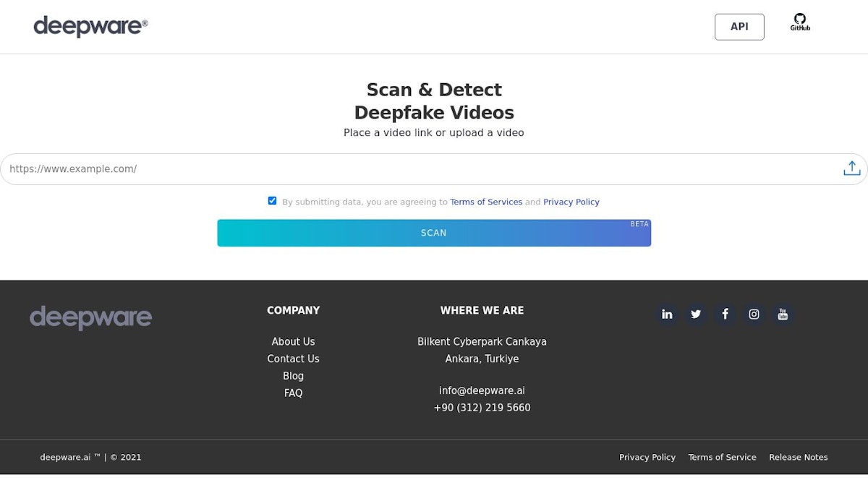Click the upload video icon
The width and height of the screenshot is (868, 488).
click(x=851, y=168)
